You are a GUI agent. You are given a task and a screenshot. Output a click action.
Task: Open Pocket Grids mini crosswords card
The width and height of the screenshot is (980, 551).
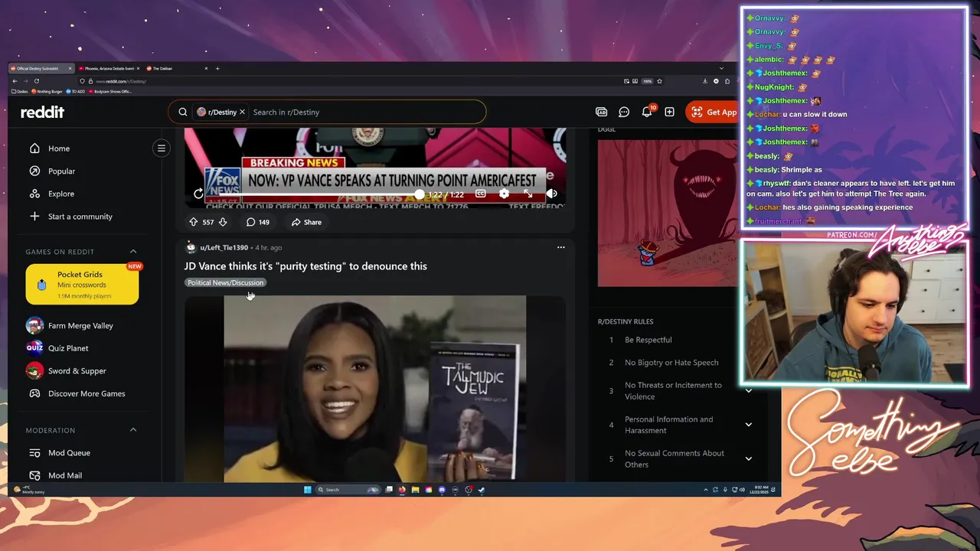point(82,285)
